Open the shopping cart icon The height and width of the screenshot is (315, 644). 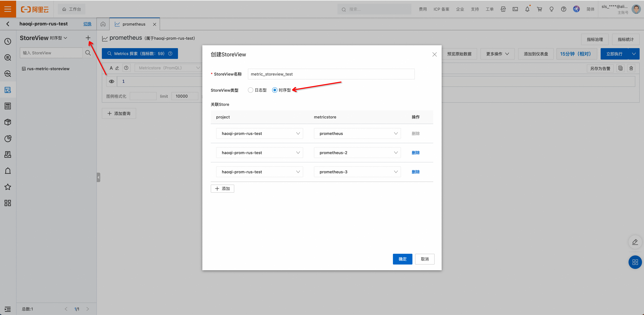(539, 9)
